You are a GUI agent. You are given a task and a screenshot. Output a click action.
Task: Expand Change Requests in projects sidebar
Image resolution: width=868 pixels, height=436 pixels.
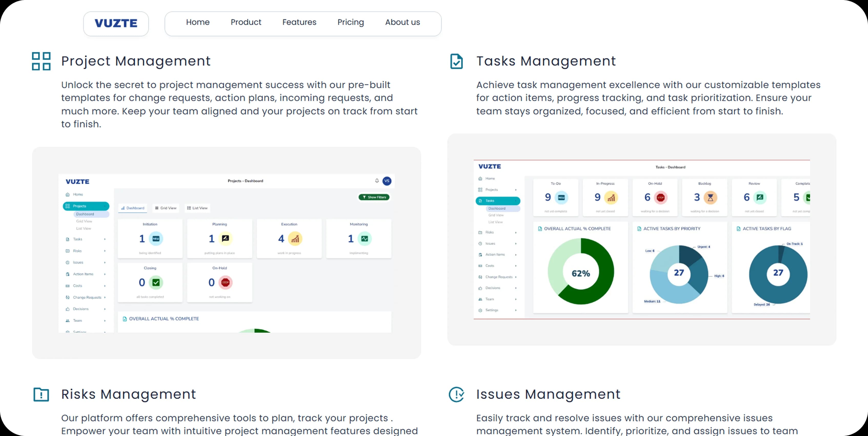(105, 298)
